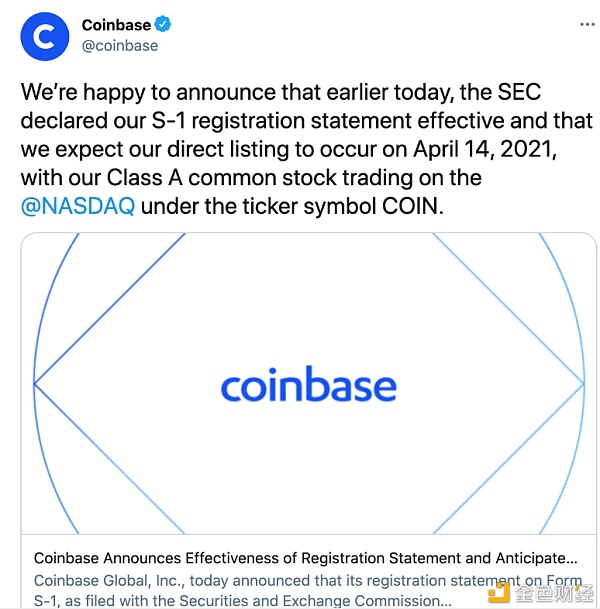
Task: Click the coinbase logo in preview image
Action: (x=308, y=384)
